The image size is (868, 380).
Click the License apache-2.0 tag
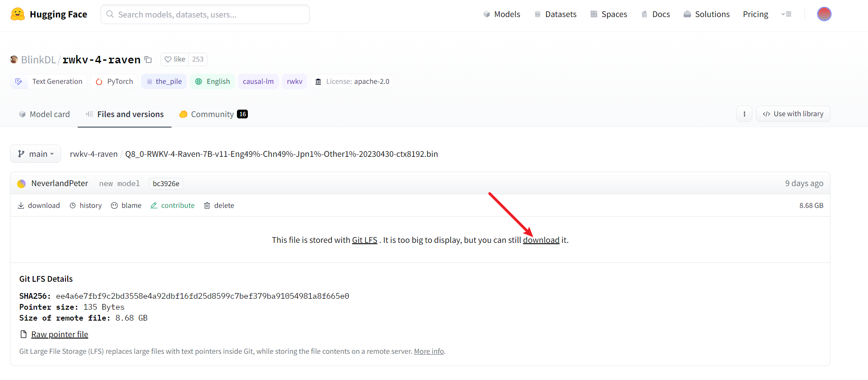pyautogui.click(x=352, y=82)
